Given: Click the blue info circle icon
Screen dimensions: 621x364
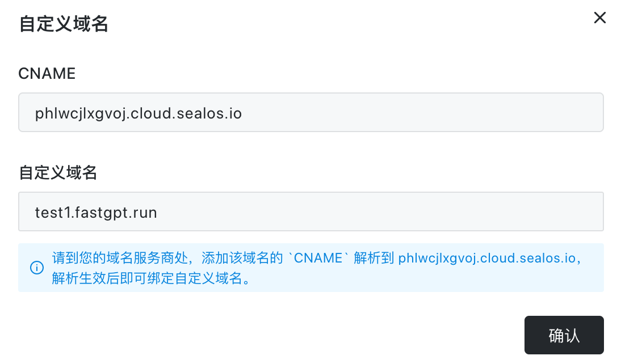Looking at the screenshot, I should 37,268.
